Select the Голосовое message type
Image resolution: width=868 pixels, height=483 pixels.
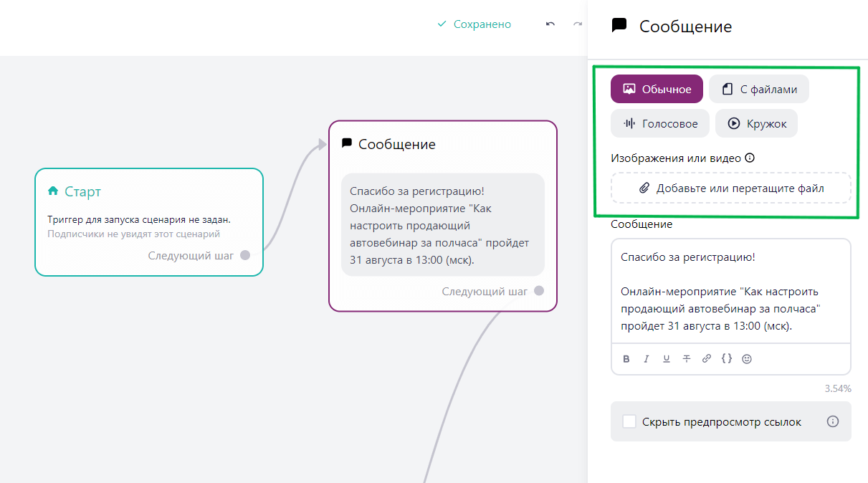(660, 123)
